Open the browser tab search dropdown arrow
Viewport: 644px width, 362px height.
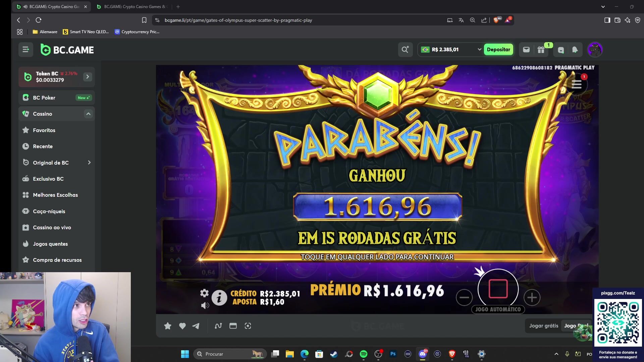(x=603, y=7)
